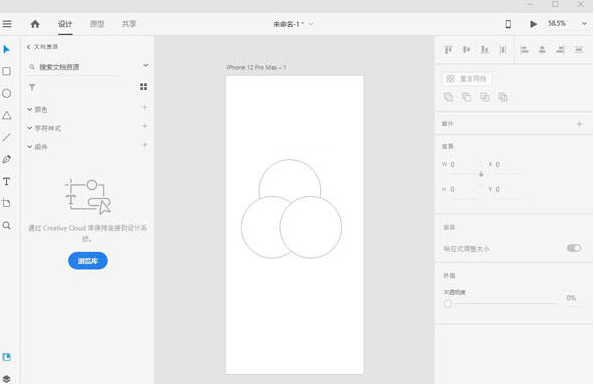
Task: Align top edges icon
Action: [448, 49]
